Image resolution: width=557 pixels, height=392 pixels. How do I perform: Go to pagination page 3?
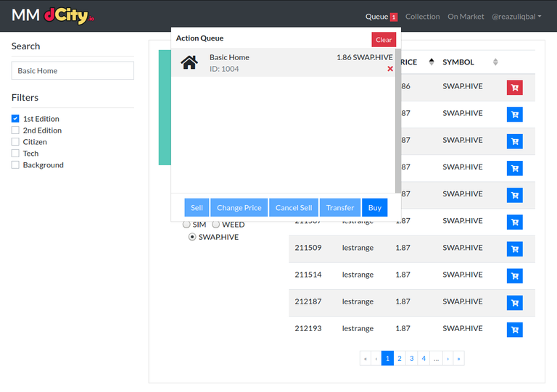pos(412,358)
